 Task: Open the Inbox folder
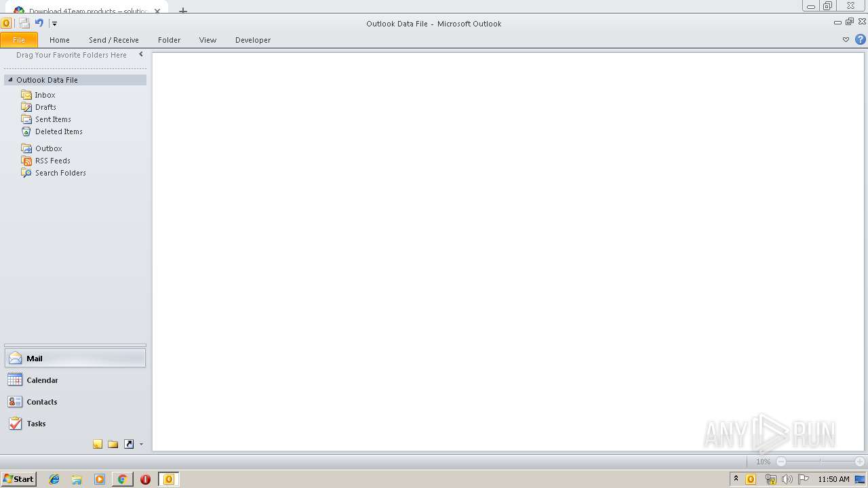[45, 95]
